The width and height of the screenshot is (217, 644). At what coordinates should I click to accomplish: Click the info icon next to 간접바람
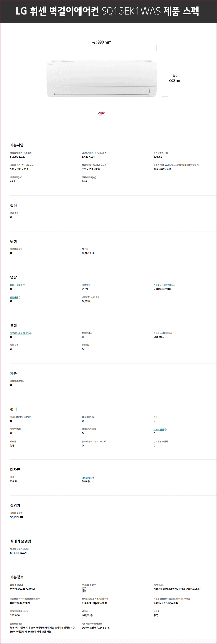(x=20, y=297)
